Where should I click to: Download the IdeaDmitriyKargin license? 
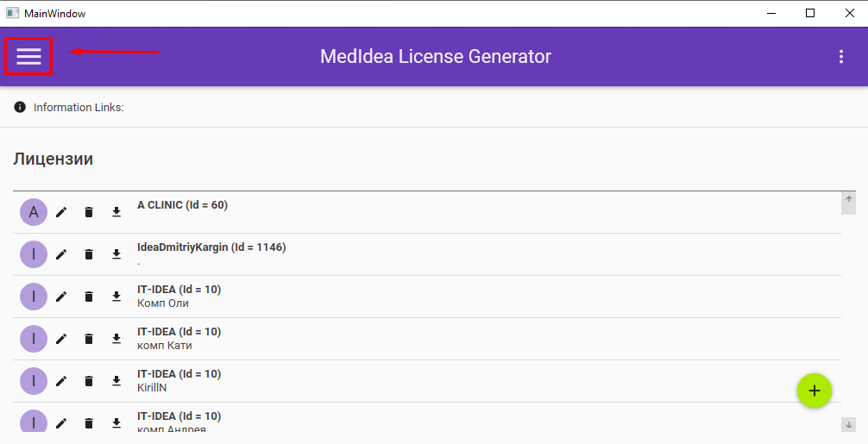pyautogui.click(x=116, y=254)
